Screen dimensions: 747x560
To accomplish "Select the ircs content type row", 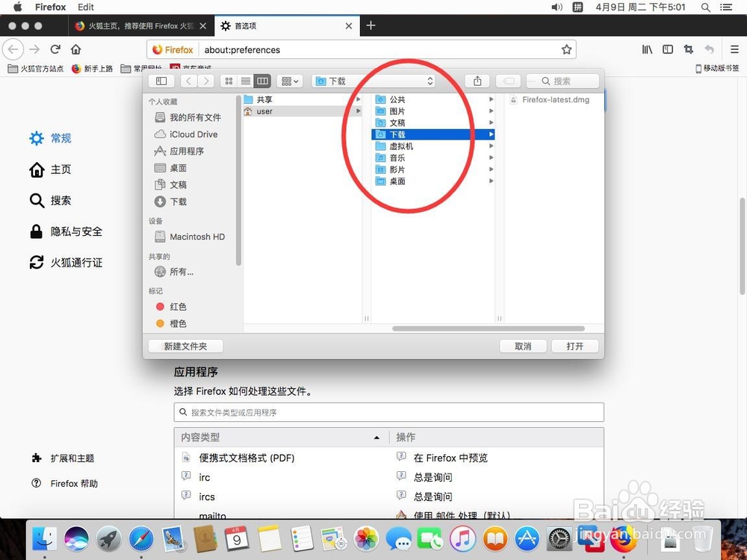I will pos(388,497).
